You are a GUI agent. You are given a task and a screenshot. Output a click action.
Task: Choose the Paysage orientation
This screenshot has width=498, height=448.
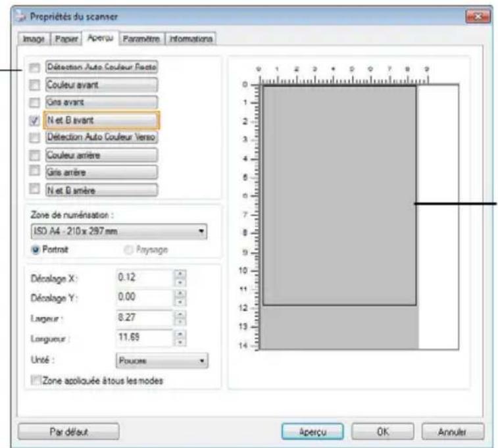[x=128, y=250]
